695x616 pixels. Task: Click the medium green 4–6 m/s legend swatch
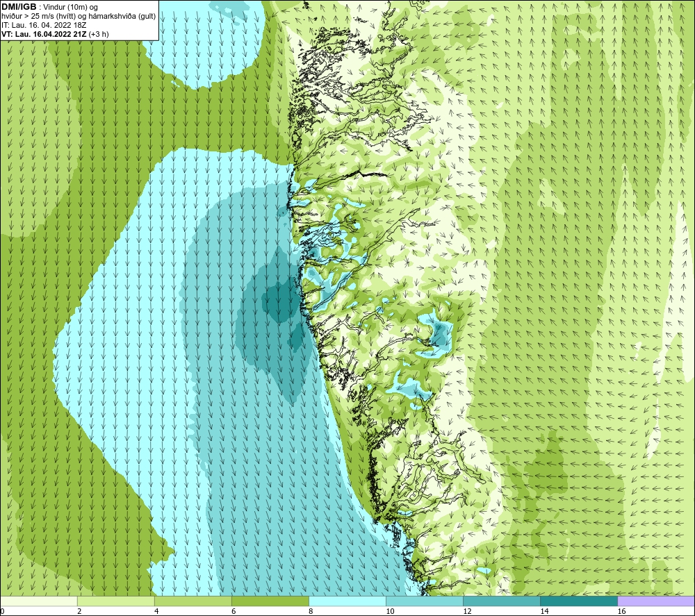pyautogui.click(x=193, y=601)
